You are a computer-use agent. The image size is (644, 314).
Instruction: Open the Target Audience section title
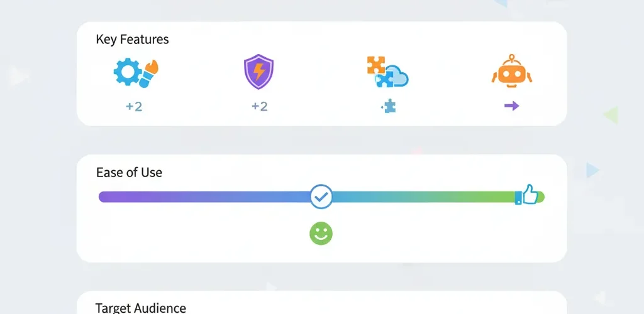tap(140, 308)
